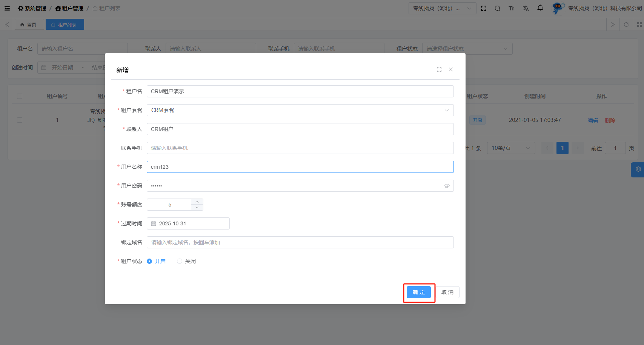This screenshot has width=644, height=345.
Task: Open the language translation icon
Action: pos(526,8)
